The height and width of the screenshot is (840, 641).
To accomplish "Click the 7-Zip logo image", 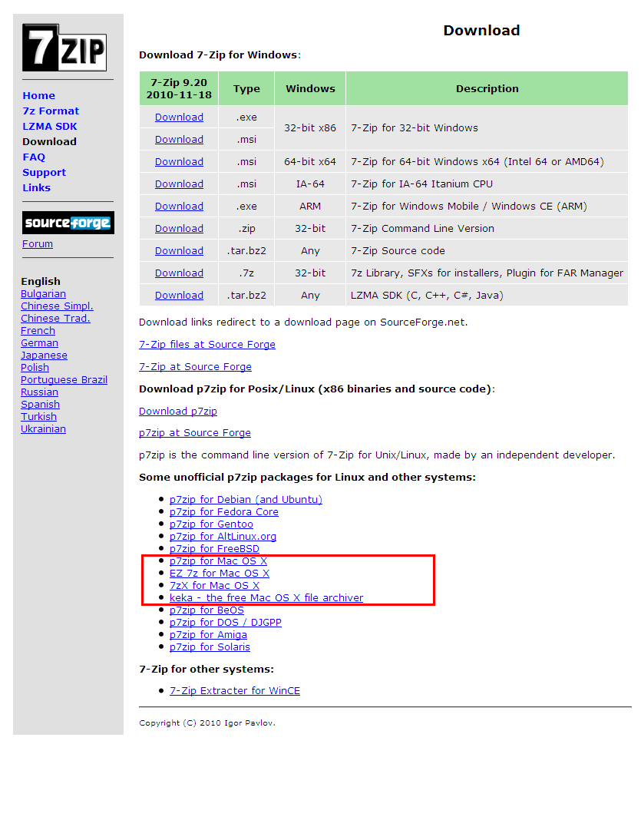I will tap(64, 48).
